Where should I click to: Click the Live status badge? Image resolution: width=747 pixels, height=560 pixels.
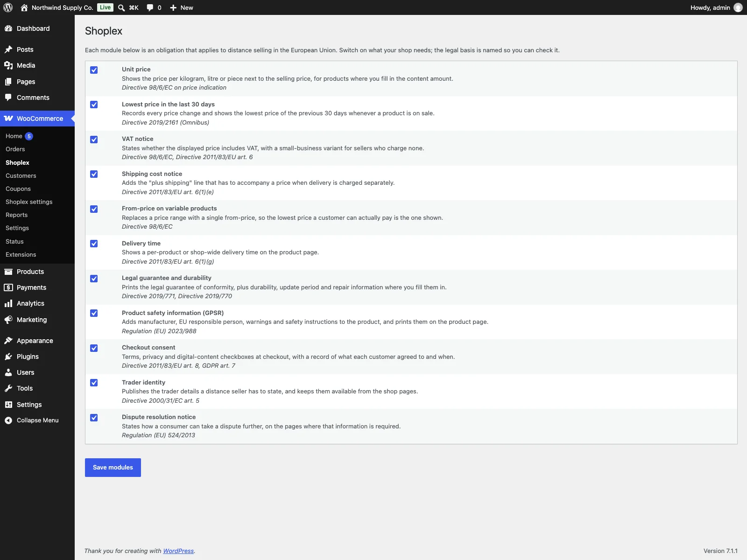coord(106,7)
